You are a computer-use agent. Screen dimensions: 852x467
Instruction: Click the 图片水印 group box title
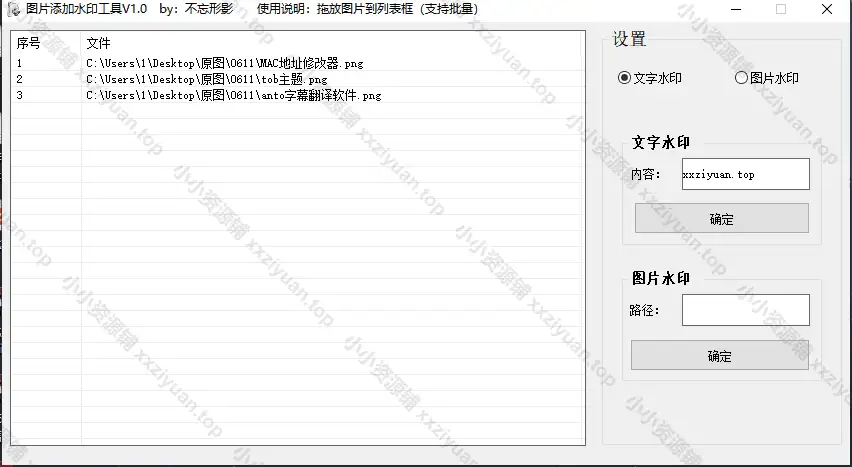click(661, 278)
